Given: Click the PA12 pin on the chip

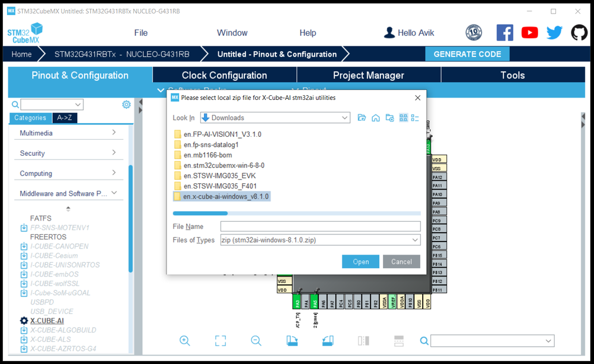Looking at the screenshot, I should tap(439, 177).
